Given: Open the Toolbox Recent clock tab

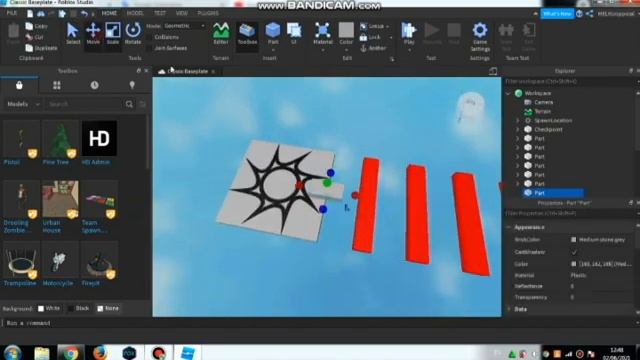Looking at the screenshot, I should [94, 85].
